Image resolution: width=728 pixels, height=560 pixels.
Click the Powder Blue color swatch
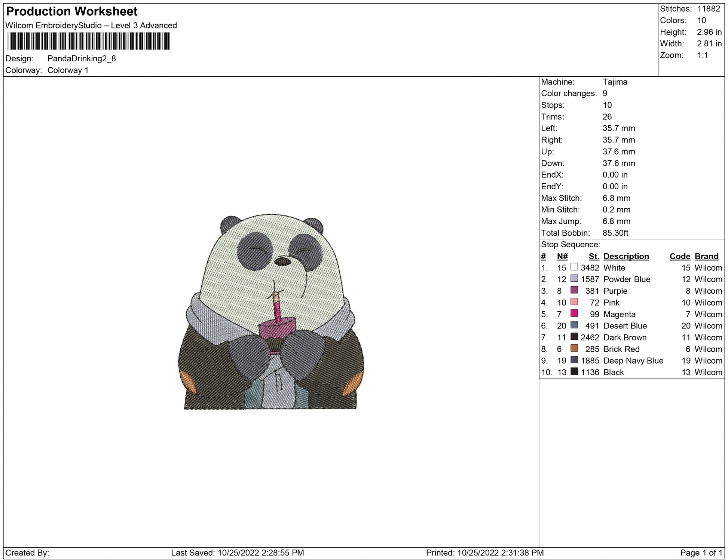pyautogui.click(x=574, y=279)
